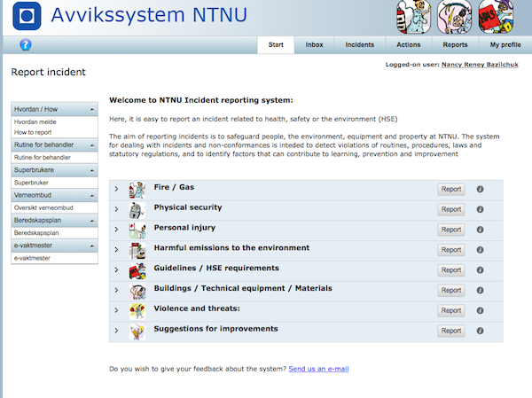532x398 pixels.
Task: Show info for Harmful emissions row
Action: 480,250
